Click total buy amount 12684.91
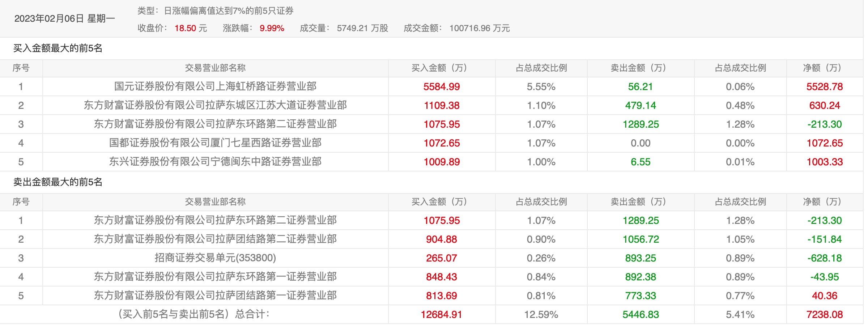 tap(441, 315)
